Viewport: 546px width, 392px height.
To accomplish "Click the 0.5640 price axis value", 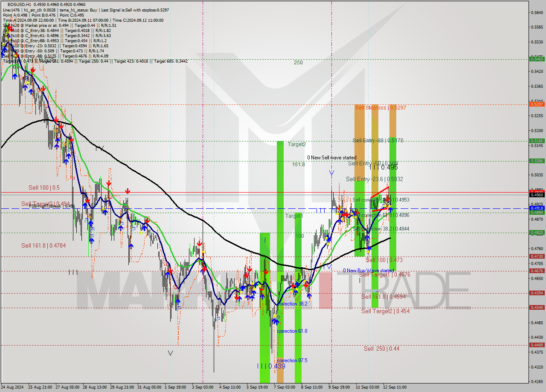I will point(537,12).
